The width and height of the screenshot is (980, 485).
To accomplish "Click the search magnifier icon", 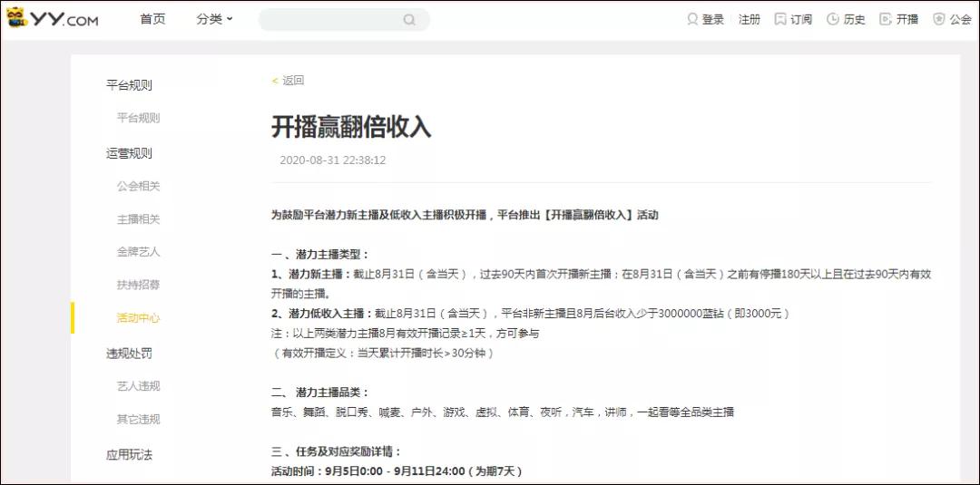I will tap(409, 20).
